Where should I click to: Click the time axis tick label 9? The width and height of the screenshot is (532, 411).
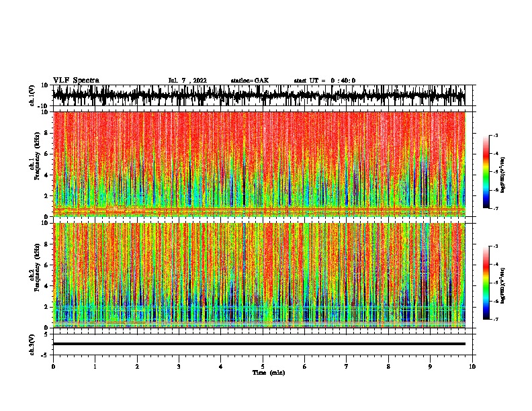pyautogui.click(x=430, y=367)
